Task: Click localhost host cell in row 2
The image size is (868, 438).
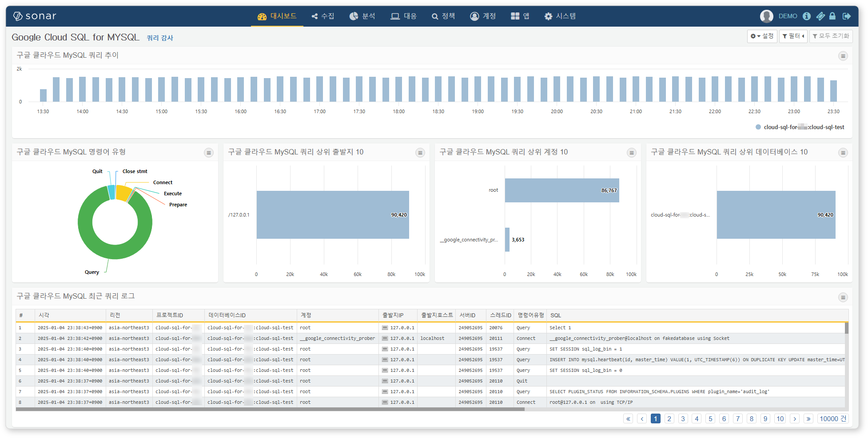Action: (432, 339)
